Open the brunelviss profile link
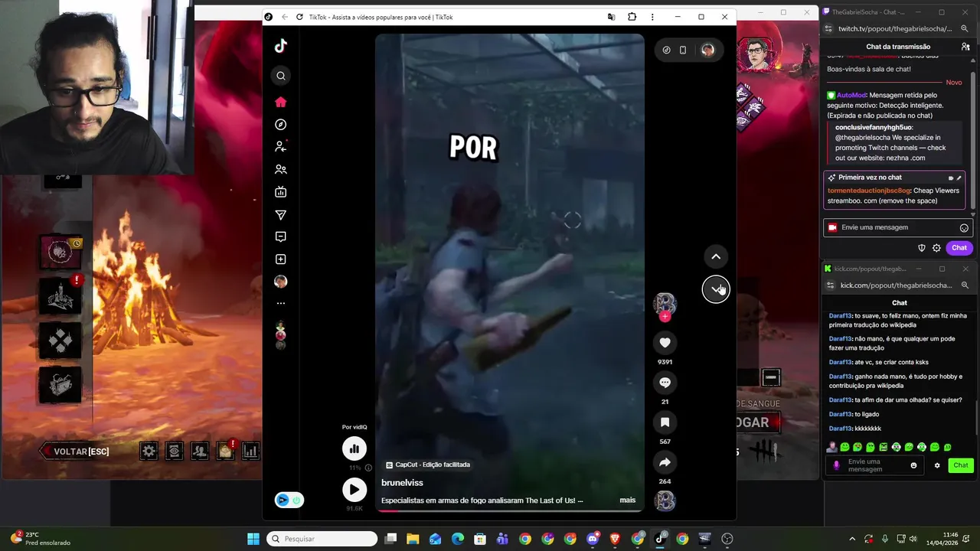 (x=402, y=483)
